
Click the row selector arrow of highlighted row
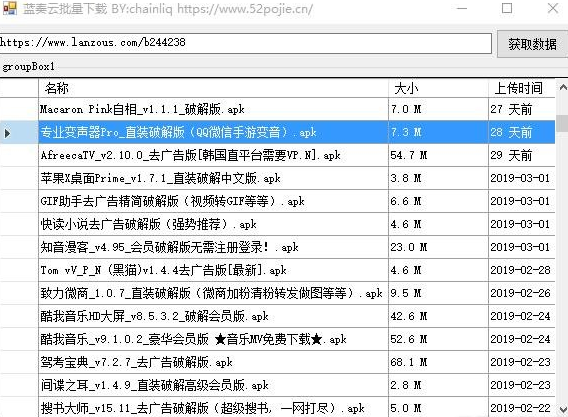[7, 133]
